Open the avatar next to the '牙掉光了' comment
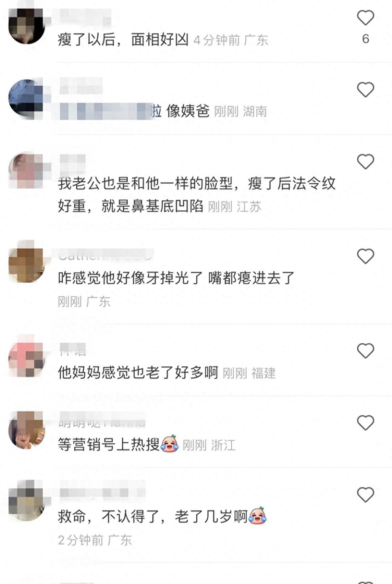This screenshot has height=584, width=392. (27, 265)
